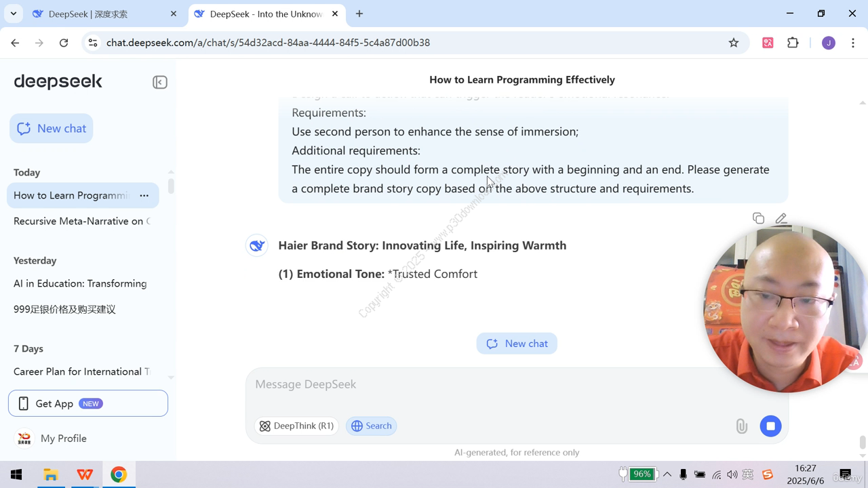Select the DeepSeek - Into the Unknown tab
The width and height of the screenshot is (868, 488).
tap(267, 14)
